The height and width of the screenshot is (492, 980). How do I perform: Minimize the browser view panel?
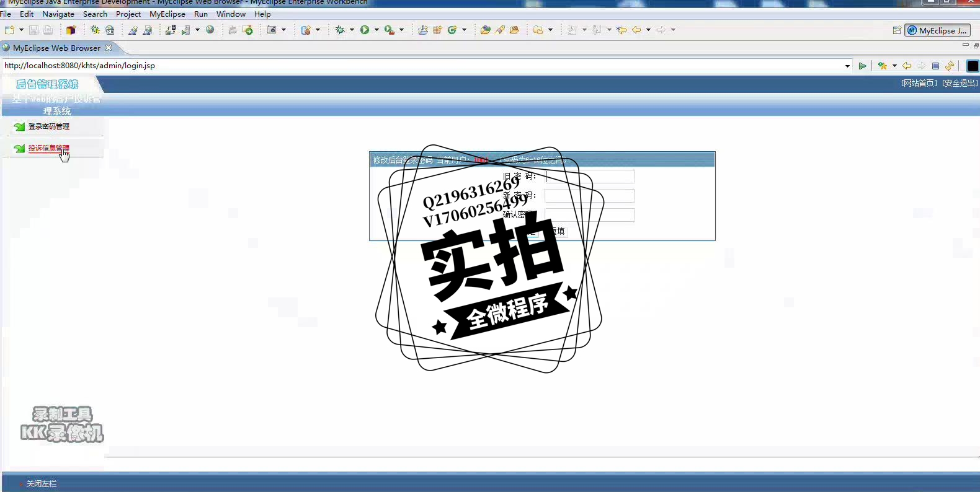pos(965,45)
